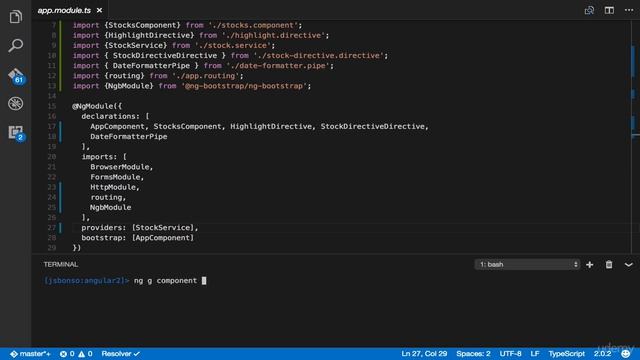Open the Debug panel
Viewport: 640px width, 360px height.
(x=16, y=104)
